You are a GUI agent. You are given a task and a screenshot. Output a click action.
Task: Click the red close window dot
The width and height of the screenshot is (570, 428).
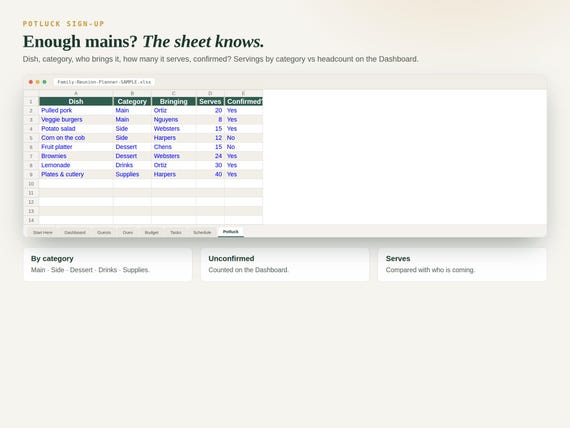pos(31,82)
